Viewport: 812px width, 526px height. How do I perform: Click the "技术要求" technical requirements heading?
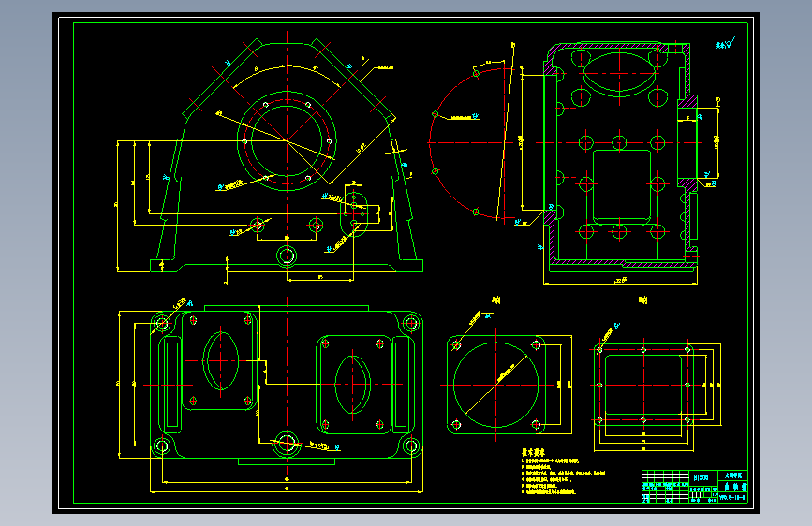[533, 452]
